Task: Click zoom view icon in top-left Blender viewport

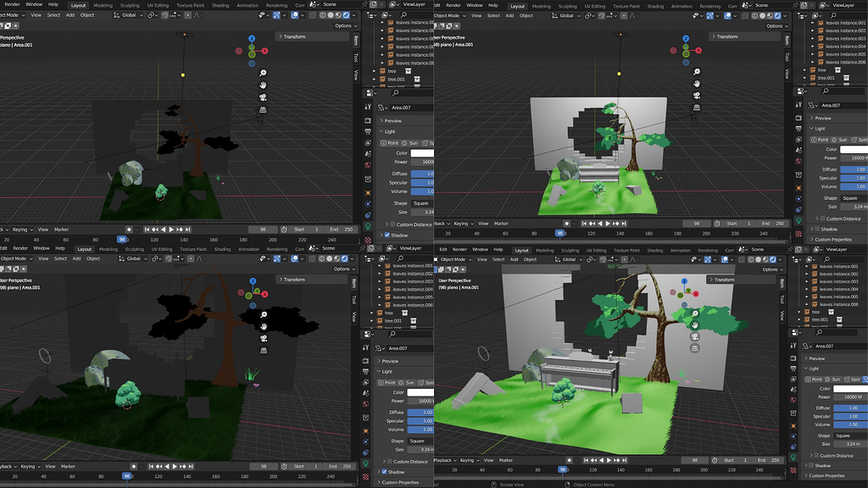Action: (x=263, y=73)
